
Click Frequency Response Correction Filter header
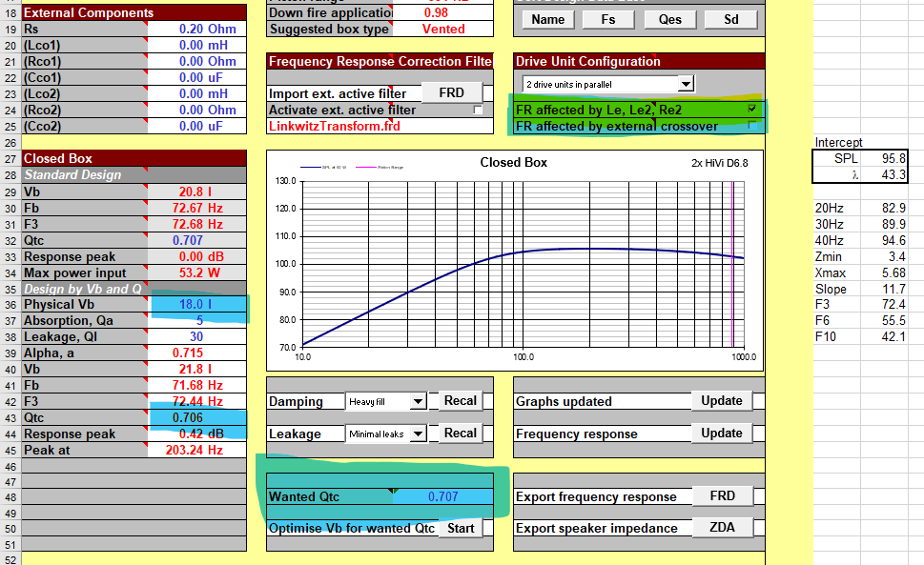click(380, 61)
